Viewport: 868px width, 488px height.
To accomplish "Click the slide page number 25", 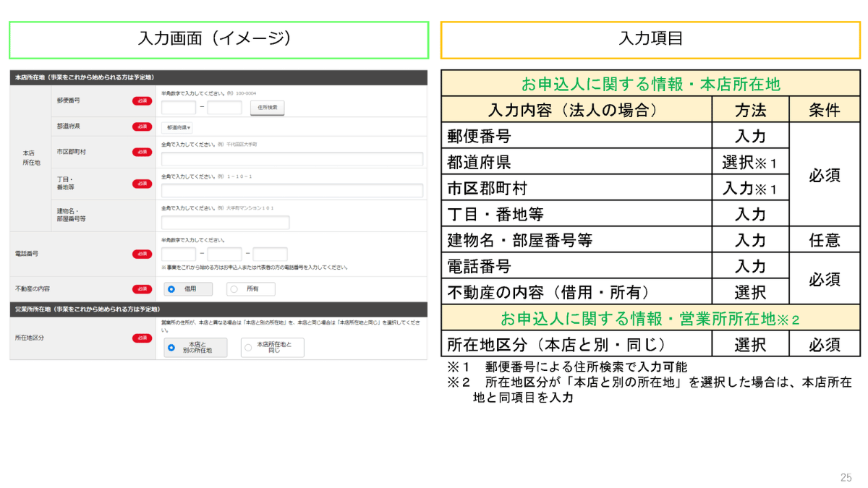I will click(846, 477).
